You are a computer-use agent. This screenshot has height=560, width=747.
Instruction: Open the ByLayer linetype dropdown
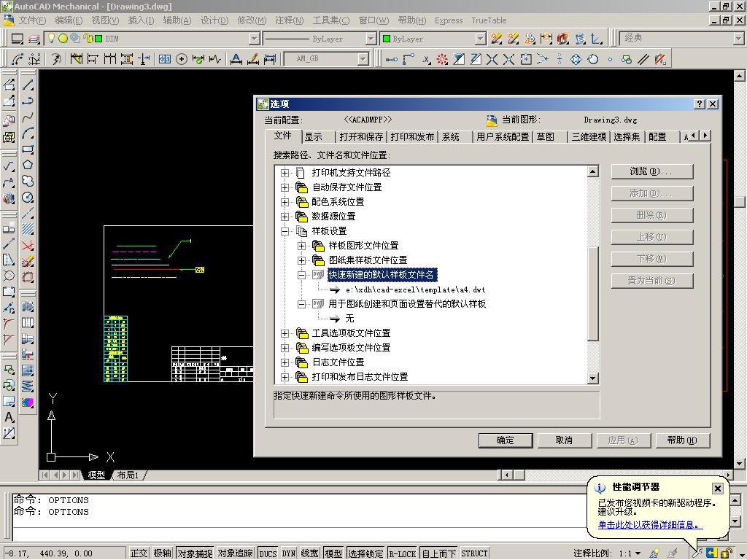(x=371, y=39)
